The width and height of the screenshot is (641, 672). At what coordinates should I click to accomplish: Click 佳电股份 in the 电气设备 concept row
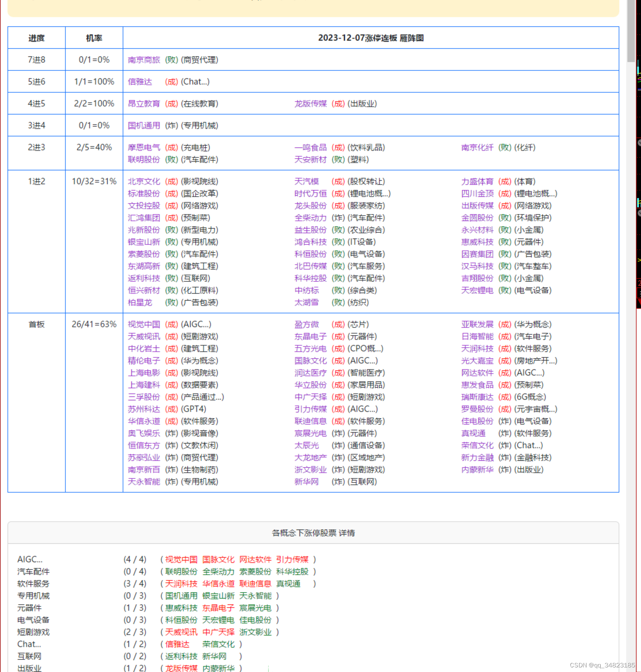click(255, 620)
